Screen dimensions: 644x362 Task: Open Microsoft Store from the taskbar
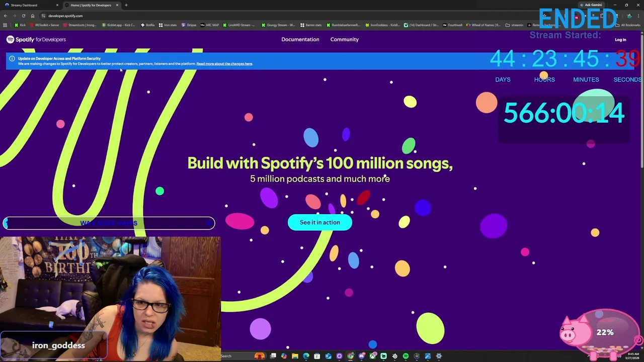(317, 356)
